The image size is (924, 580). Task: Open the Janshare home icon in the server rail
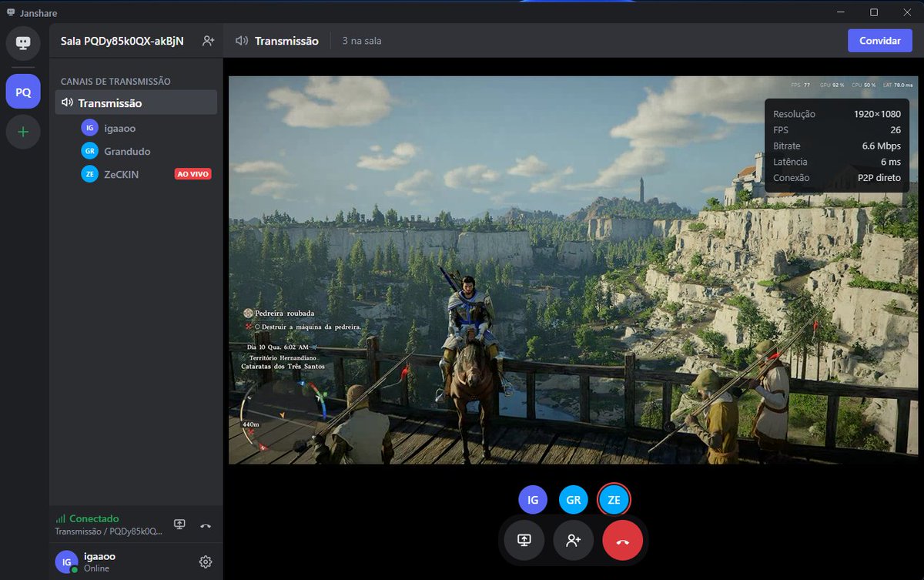[x=23, y=43]
